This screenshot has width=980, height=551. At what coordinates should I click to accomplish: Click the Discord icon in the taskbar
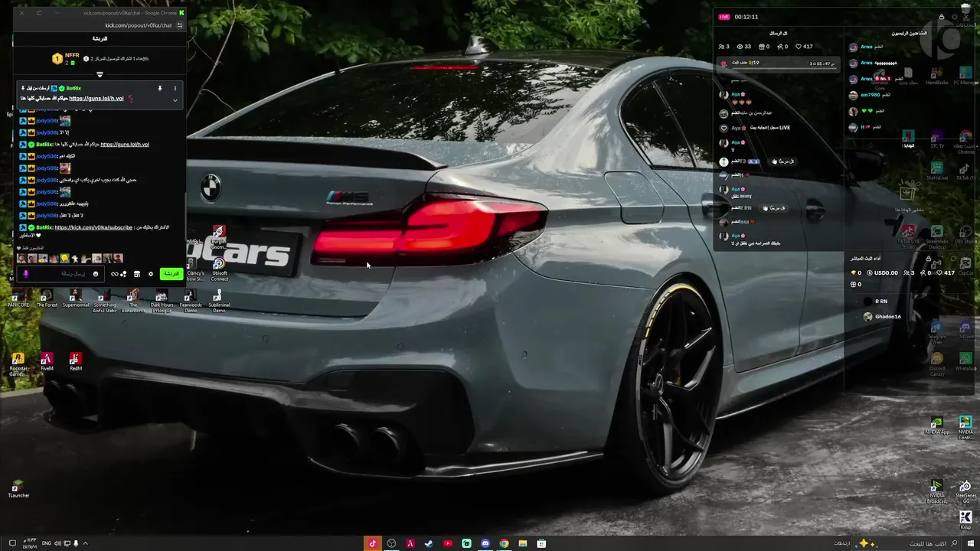[x=485, y=543]
